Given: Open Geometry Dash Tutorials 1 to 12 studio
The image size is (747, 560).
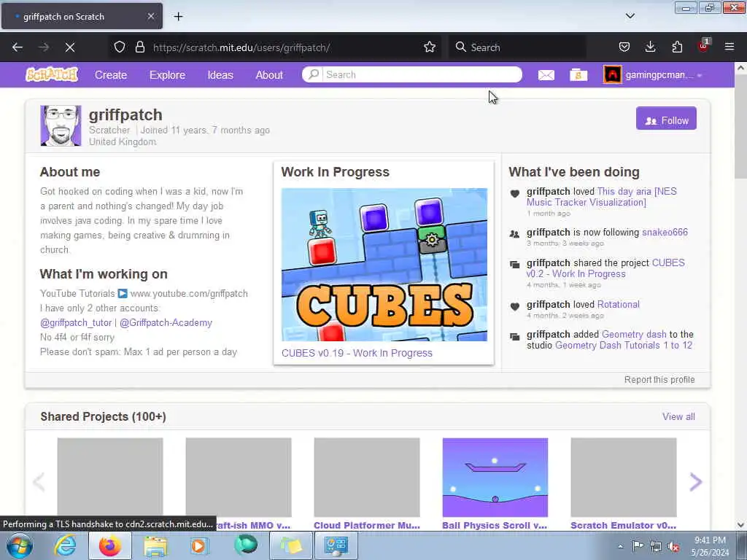Looking at the screenshot, I should point(624,345).
